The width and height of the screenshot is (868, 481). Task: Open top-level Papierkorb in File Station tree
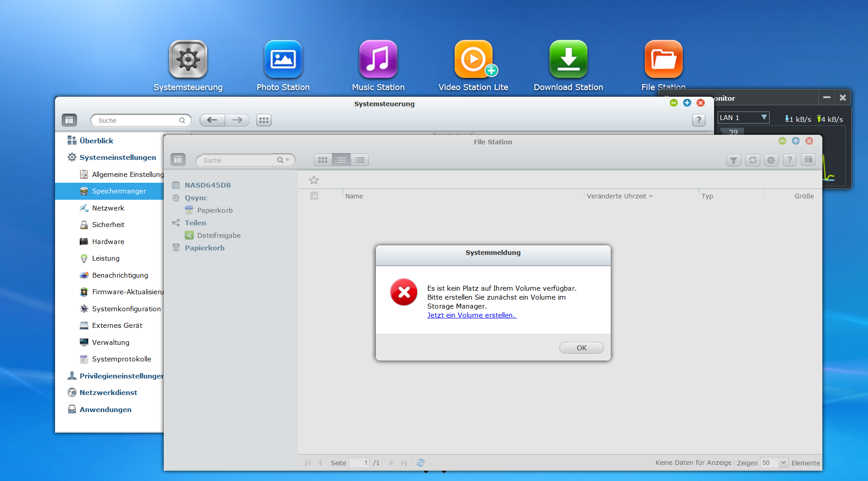click(x=204, y=248)
